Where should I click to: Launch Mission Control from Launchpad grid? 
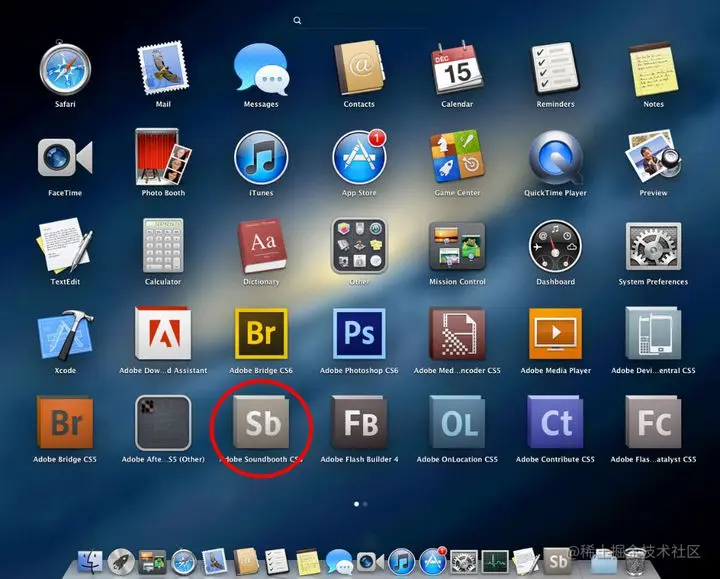point(457,246)
